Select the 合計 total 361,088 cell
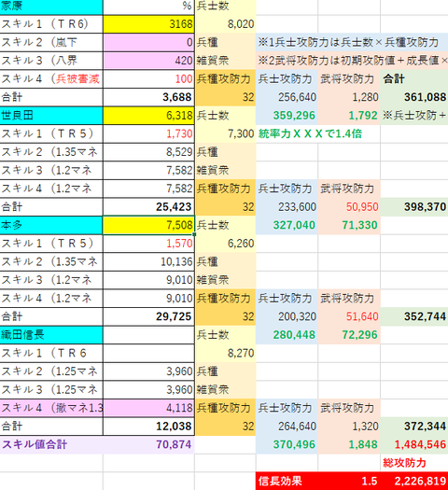 414,97
